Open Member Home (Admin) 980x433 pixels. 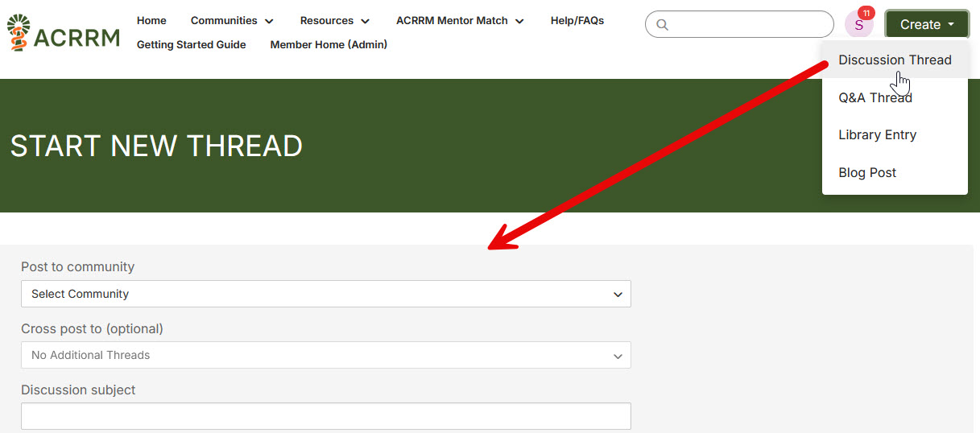(x=329, y=44)
